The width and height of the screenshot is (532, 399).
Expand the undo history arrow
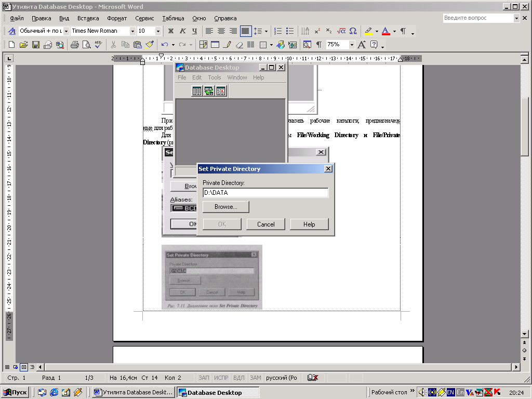click(x=173, y=45)
